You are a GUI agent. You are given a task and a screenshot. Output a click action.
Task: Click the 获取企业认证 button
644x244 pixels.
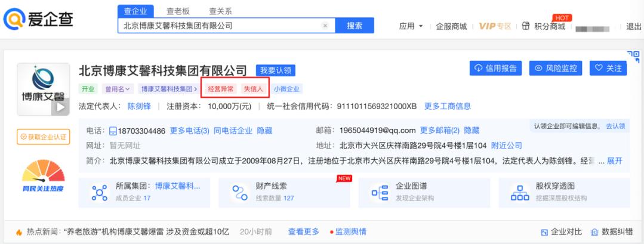[43, 137]
